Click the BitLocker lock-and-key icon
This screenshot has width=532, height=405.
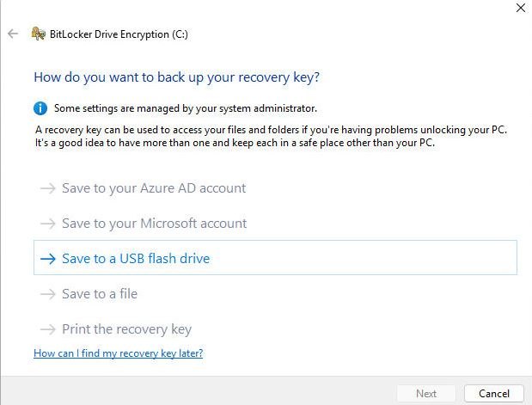point(39,34)
